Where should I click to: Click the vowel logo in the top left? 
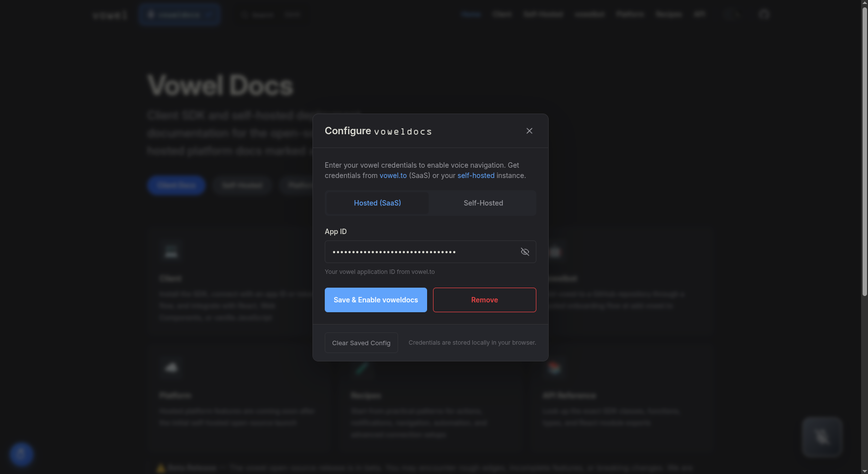tap(109, 15)
